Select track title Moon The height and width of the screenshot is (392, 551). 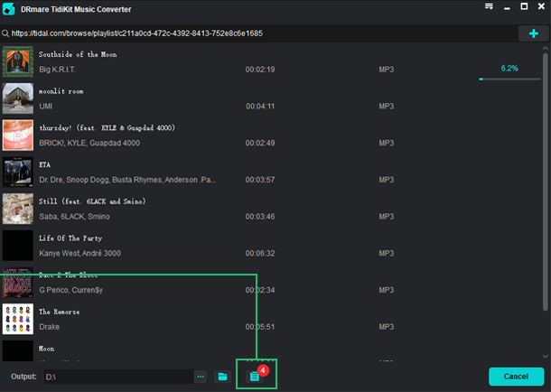[46, 349]
